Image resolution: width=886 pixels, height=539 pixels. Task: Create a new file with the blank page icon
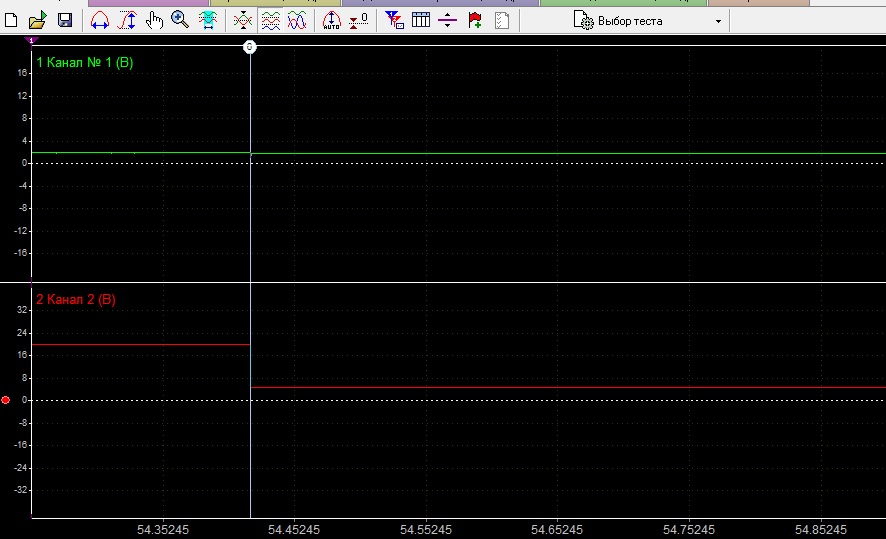point(11,21)
